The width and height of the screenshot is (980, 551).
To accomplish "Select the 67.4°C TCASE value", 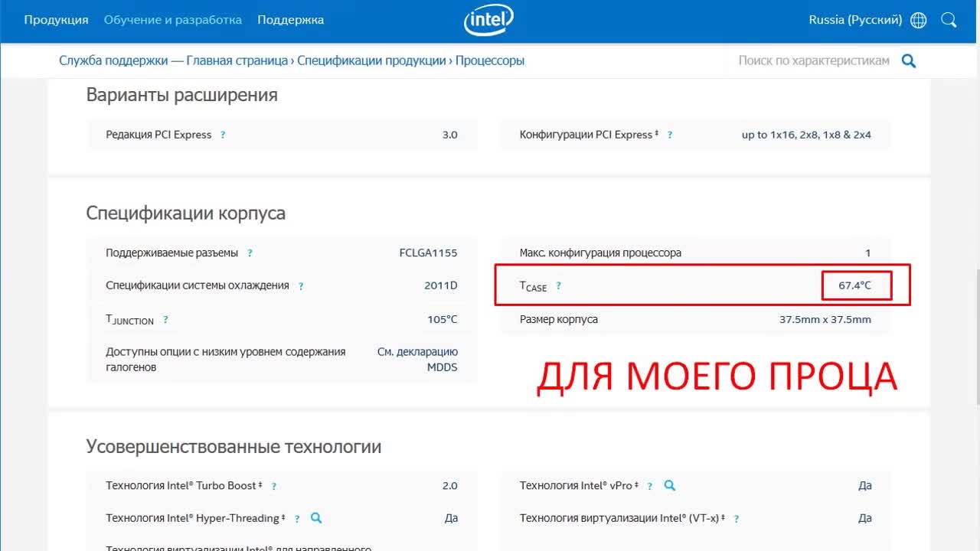I will (x=854, y=285).
